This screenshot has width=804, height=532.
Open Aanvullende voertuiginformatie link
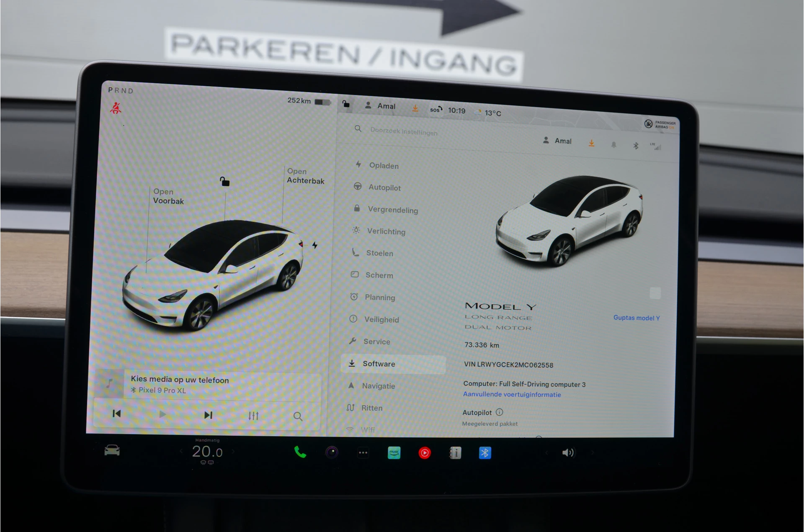(x=512, y=394)
